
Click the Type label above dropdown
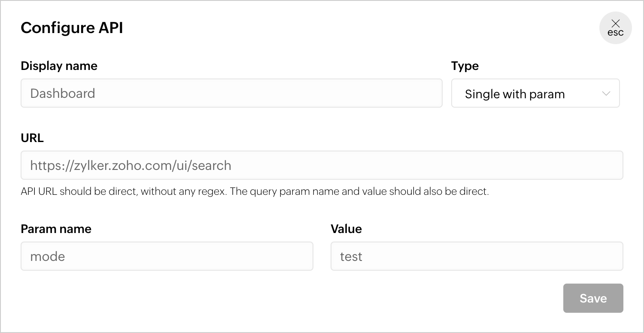click(465, 66)
